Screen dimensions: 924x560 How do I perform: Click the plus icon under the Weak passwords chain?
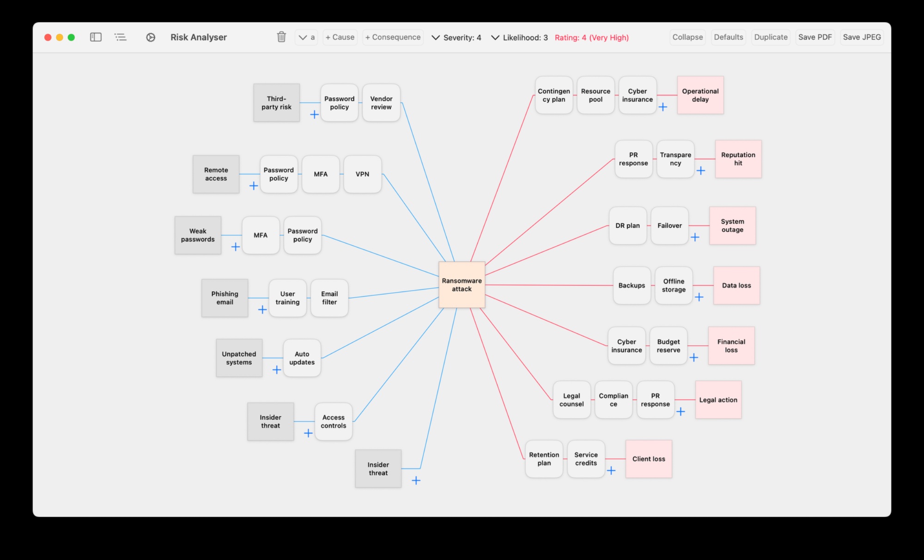(x=235, y=247)
